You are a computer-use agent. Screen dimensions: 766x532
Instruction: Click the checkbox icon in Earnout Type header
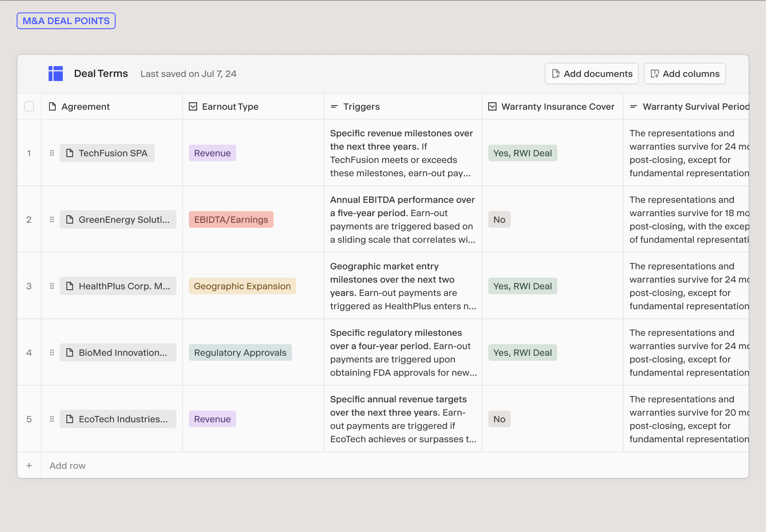click(193, 106)
